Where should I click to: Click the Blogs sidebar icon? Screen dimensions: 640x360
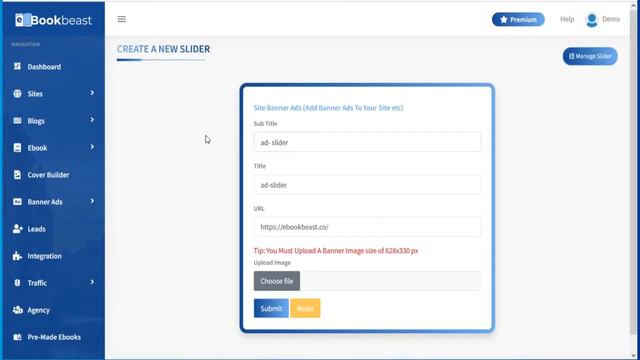pos(17,120)
